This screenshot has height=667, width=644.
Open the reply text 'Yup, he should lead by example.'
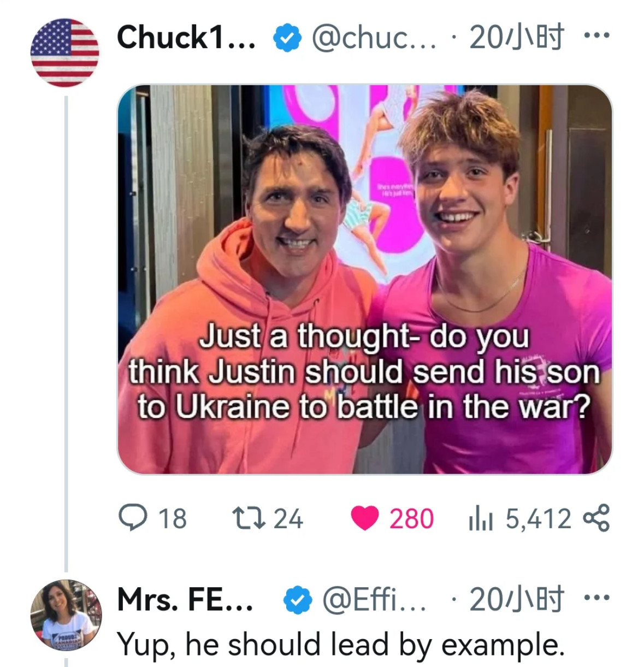coord(341,645)
